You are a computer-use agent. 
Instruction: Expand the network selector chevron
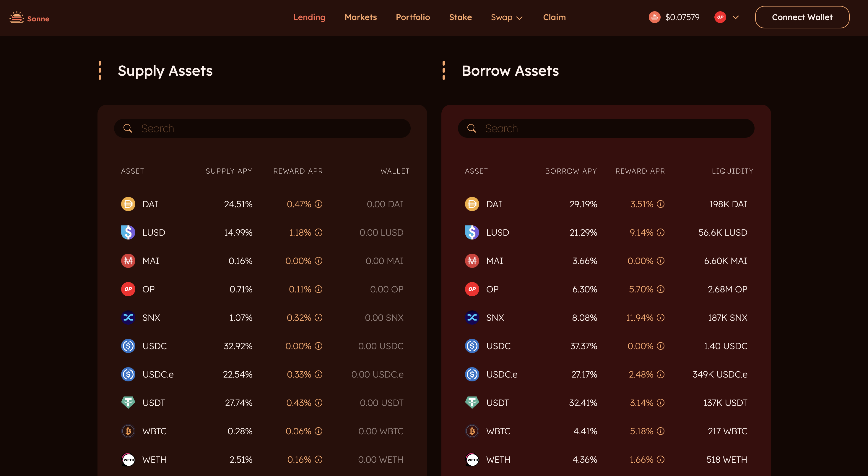tap(736, 17)
